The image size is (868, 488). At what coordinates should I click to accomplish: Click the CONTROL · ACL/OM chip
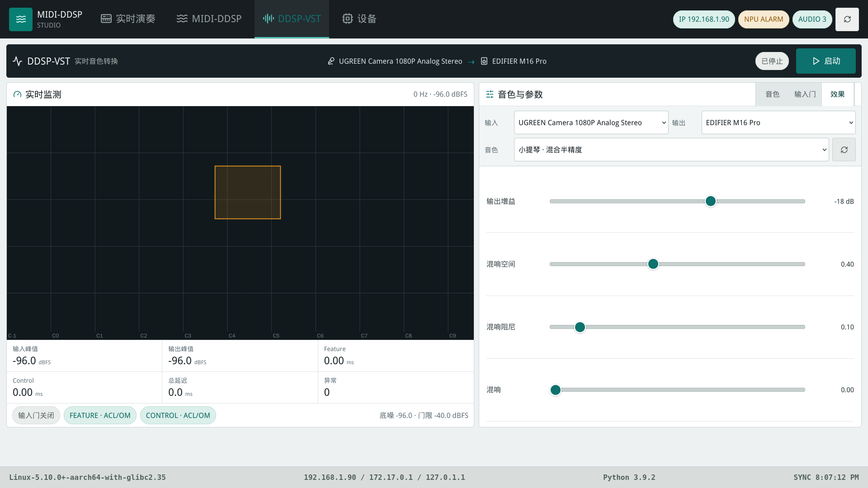click(x=178, y=415)
